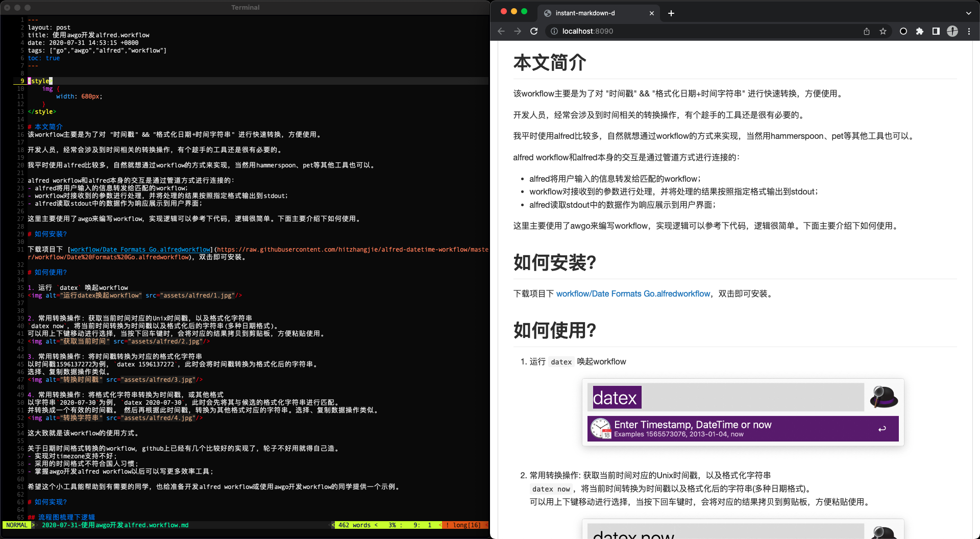Click the 如何安装? heading in preview
Image resolution: width=980 pixels, height=539 pixels.
[555, 263]
